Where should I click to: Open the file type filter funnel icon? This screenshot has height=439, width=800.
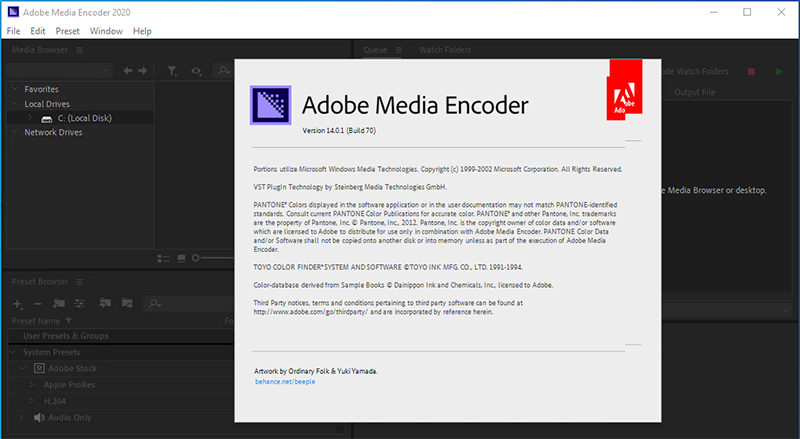[x=172, y=71]
